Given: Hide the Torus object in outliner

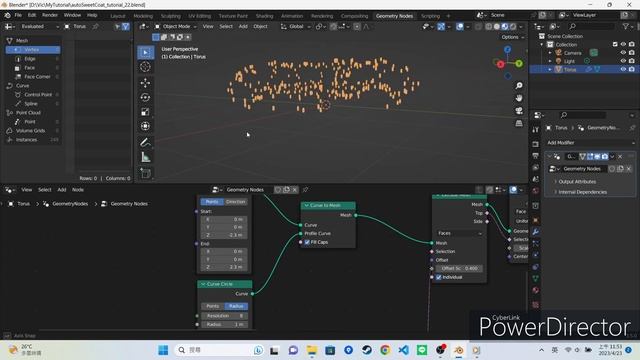Looking at the screenshot, I should click(623, 69).
